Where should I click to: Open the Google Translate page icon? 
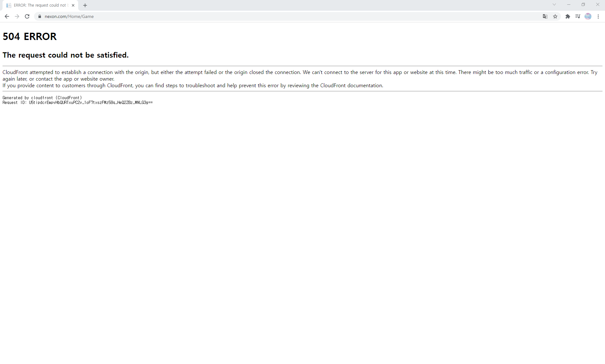545,16
